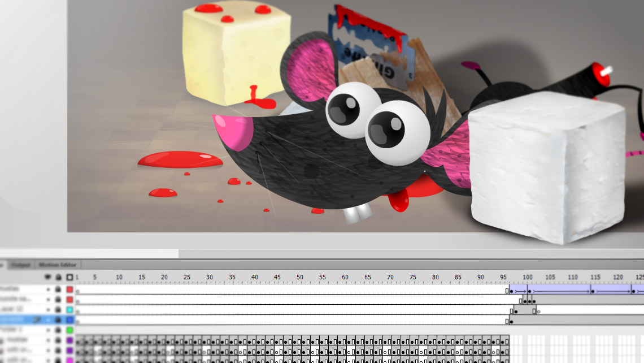Toggle visibility dot of Layer 12

pyautogui.click(x=48, y=309)
